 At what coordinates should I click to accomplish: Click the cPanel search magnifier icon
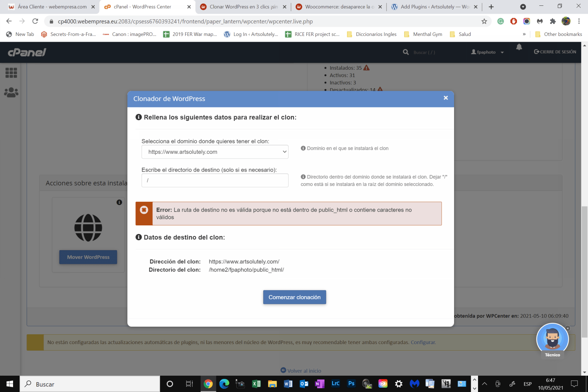tap(406, 52)
